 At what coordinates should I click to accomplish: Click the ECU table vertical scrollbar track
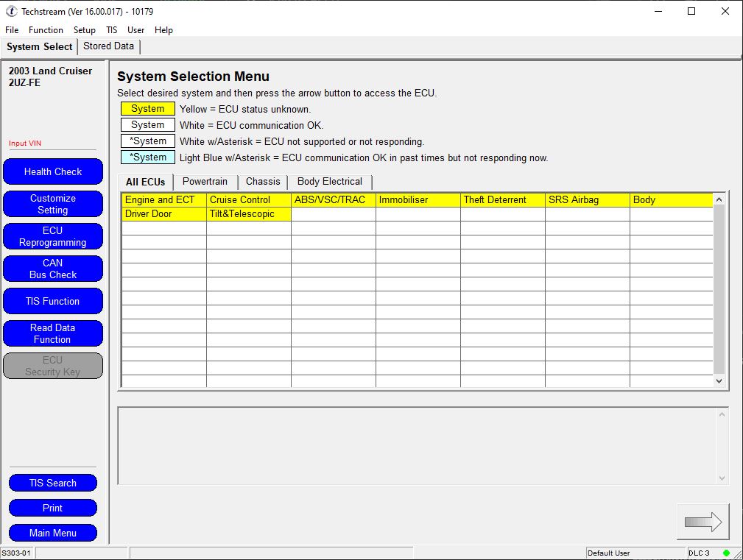coord(719,290)
